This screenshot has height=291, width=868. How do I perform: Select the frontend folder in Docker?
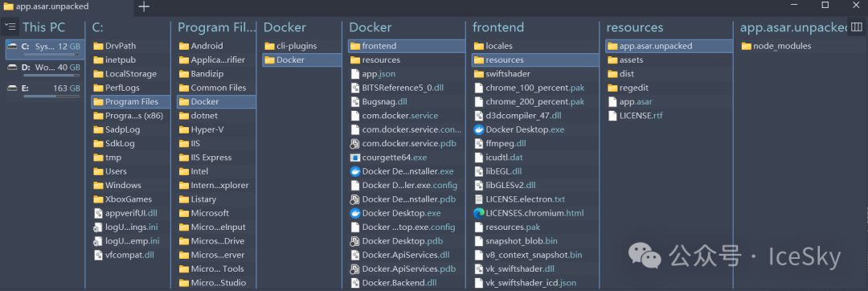407,46
